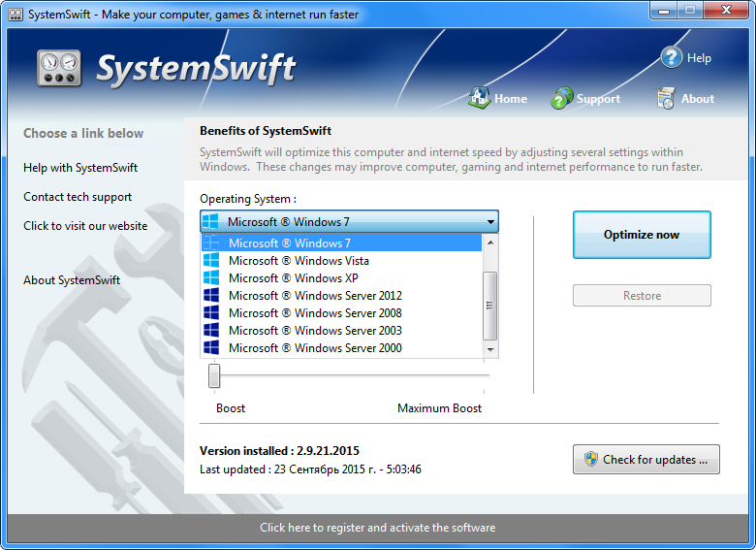Click the 'Operating System :' label
Viewport: 756px width, 550px height.
[248, 199]
